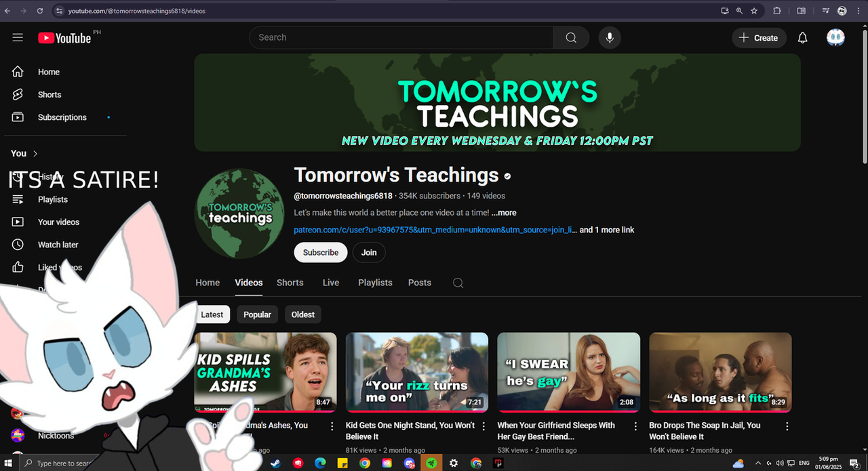
Task: Open Subscriptions in the sidebar
Action: [62, 117]
